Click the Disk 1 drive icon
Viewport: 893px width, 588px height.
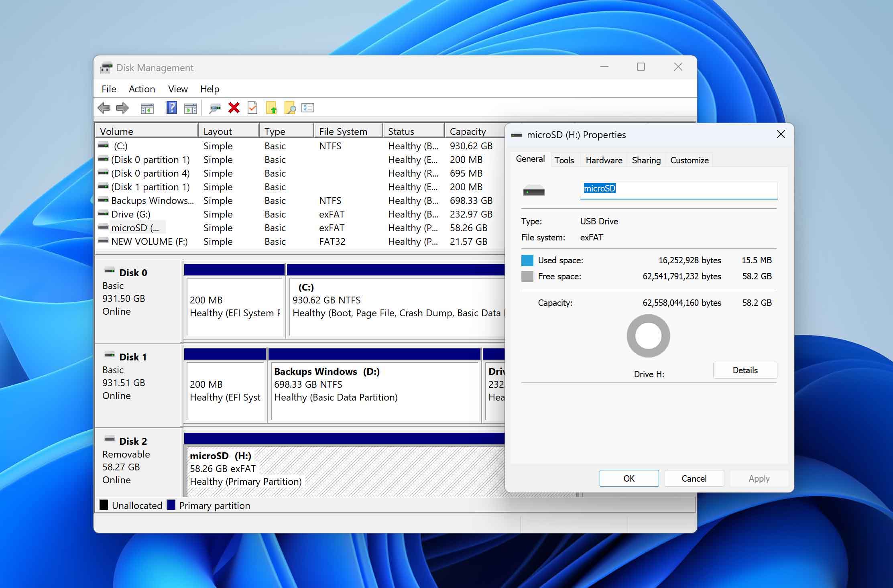[x=110, y=355]
